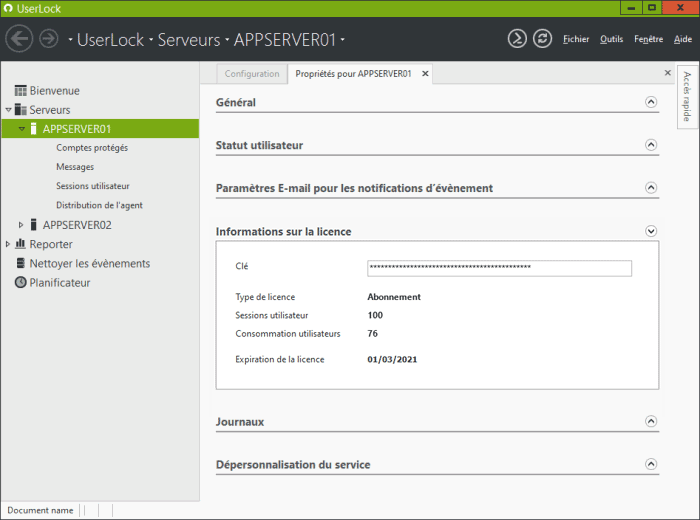Click UserLock in the breadcrumb
This screenshot has width=700, height=520.
[110, 40]
